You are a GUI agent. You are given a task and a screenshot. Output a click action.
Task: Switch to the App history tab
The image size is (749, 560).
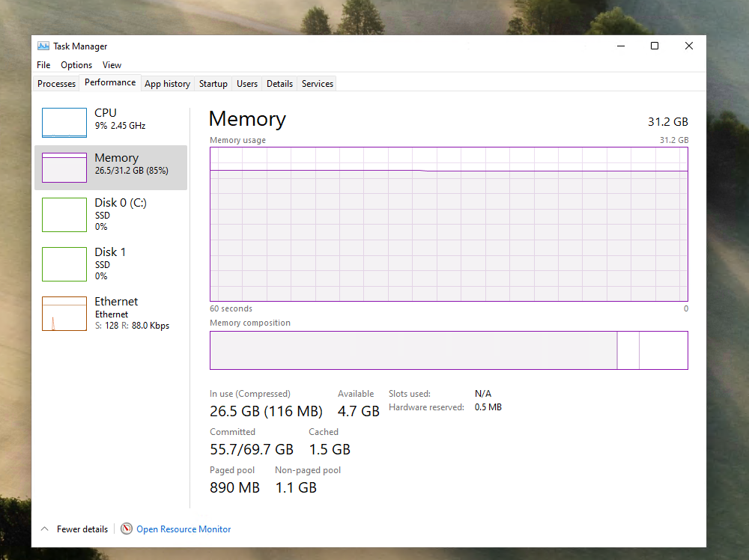pos(167,84)
